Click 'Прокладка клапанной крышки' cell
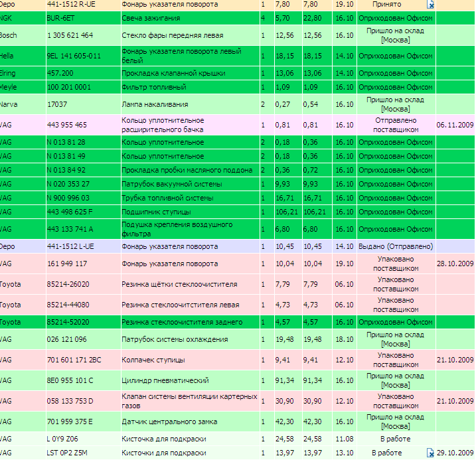Image resolution: width=476 pixels, height=460 pixels. [191, 73]
